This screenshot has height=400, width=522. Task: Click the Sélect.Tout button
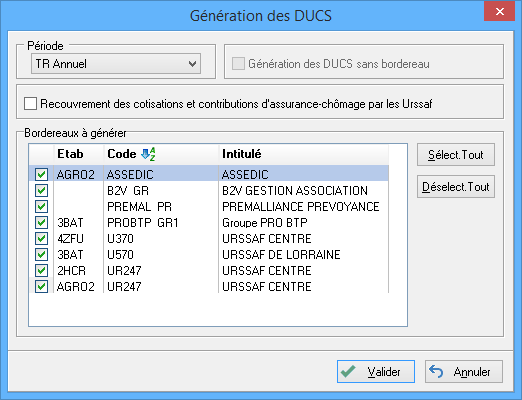click(456, 155)
